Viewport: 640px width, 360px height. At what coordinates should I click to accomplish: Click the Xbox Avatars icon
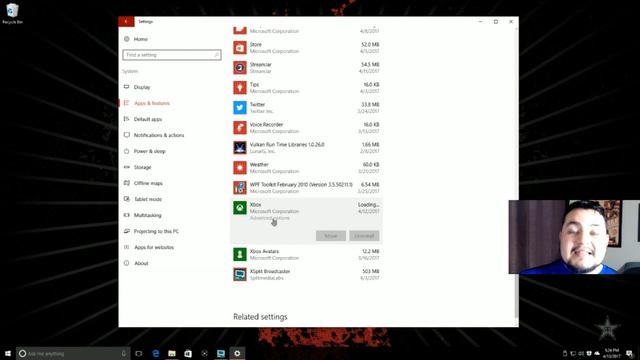(240, 254)
